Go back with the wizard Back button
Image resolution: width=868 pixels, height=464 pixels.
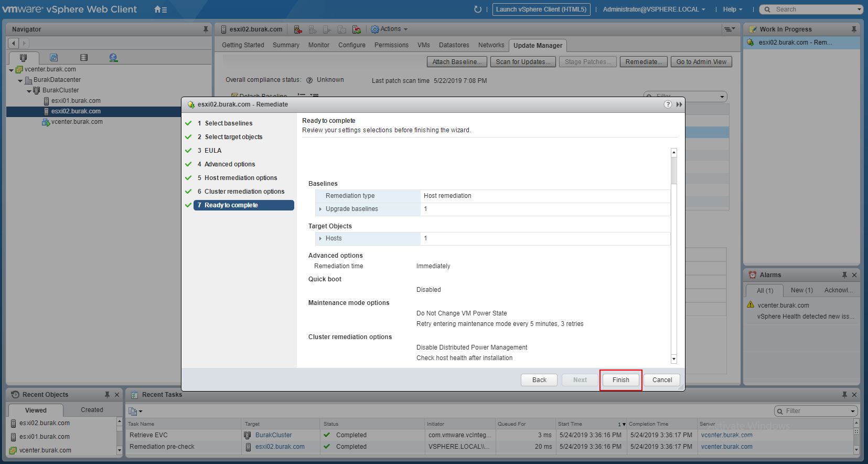[x=539, y=380]
